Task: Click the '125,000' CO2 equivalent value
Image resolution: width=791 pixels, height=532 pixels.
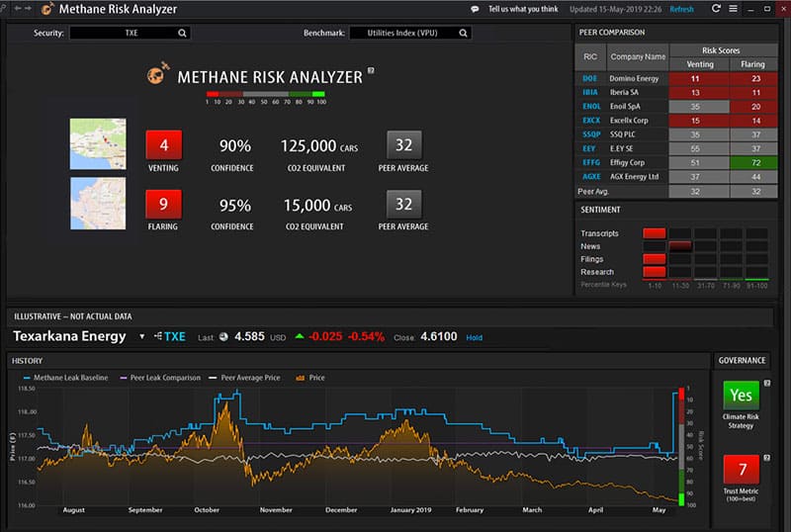Action: (x=308, y=146)
